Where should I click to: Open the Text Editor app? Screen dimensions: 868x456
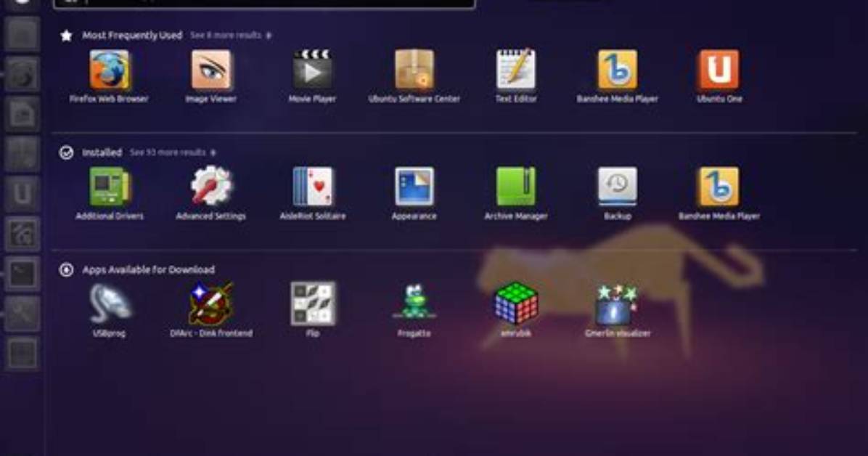tap(516, 70)
